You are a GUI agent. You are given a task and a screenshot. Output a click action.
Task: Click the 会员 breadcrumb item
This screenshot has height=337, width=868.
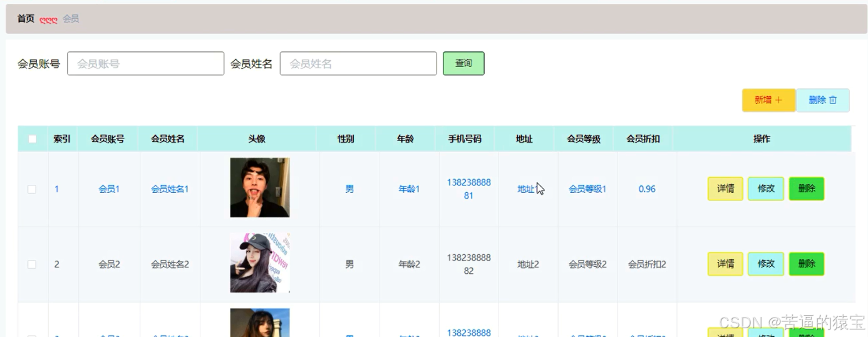coord(71,19)
